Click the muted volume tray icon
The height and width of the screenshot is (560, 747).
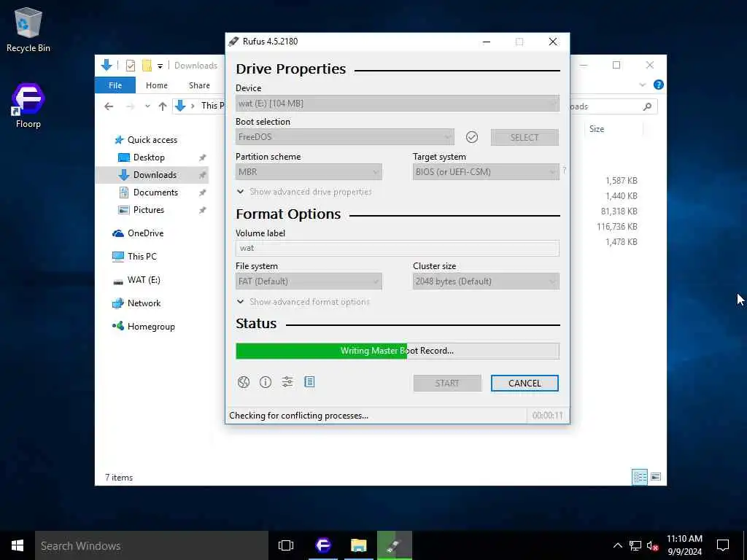pyautogui.click(x=653, y=545)
